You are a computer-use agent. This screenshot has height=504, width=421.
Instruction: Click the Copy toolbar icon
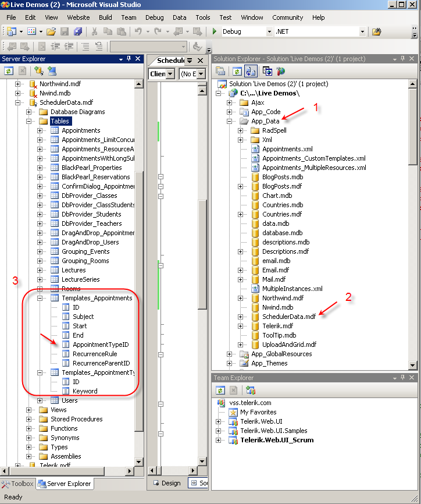pos(108,31)
